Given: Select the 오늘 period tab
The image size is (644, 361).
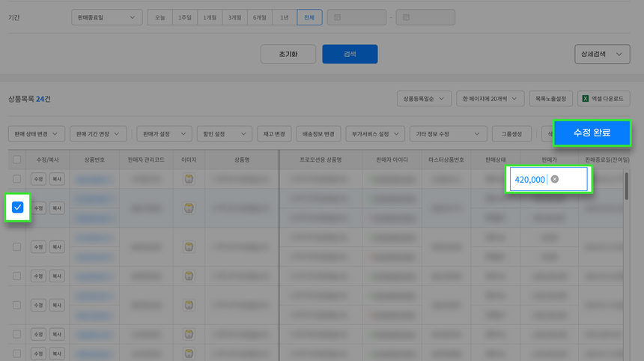Looking at the screenshot, I should tap(160, 17).
